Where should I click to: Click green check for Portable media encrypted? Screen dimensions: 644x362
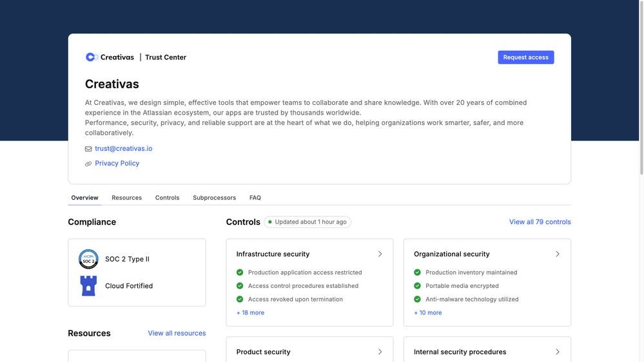pyautogui.click(x=417, y=285)
